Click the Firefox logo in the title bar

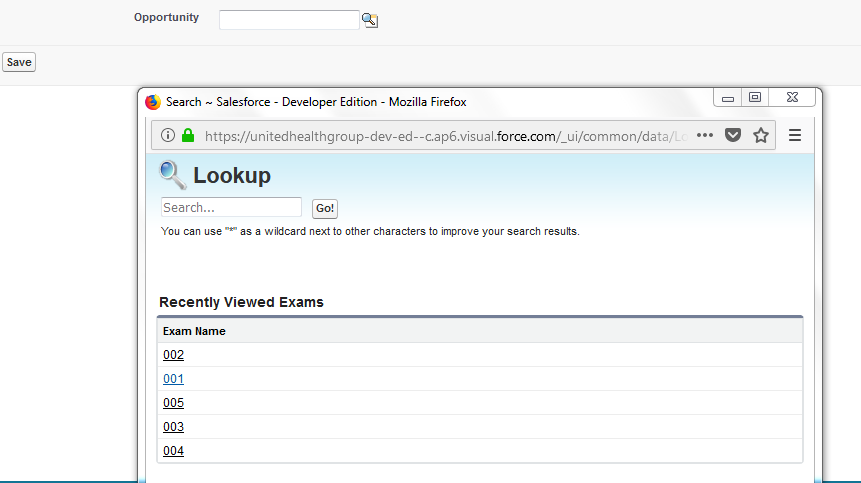tap(153, 102)
